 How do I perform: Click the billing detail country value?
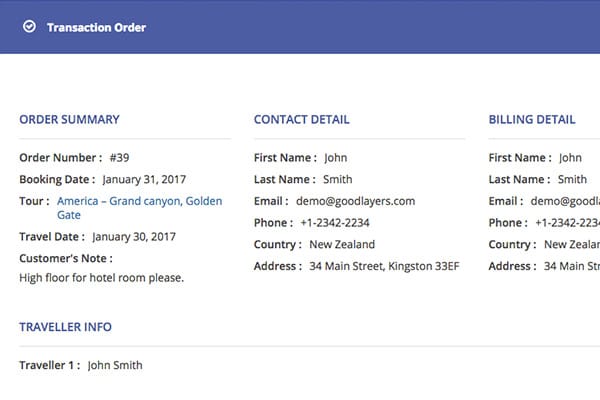point(572,245)
